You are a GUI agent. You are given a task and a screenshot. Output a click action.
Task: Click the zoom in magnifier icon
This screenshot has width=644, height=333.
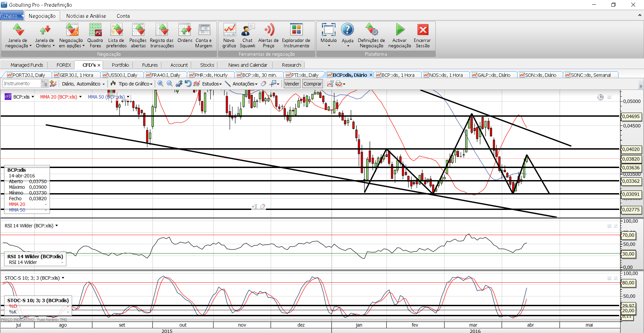(161, 84)
